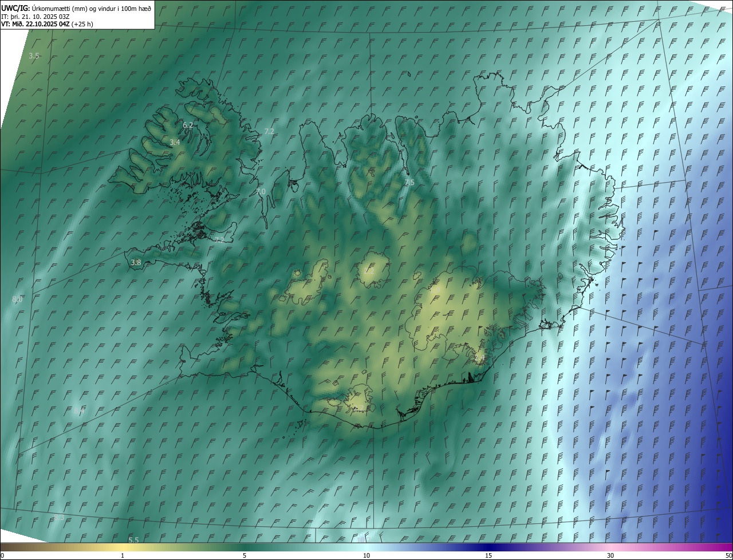The width and height of the screenshot is (733, 560).
Task: Click the 8.0 value on the map
Action: [x=17, y=299]
